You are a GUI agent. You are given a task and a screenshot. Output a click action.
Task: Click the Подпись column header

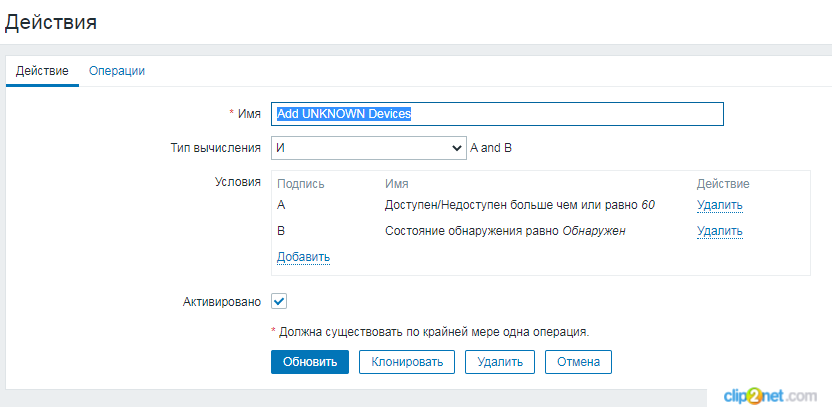coord(300,184)
